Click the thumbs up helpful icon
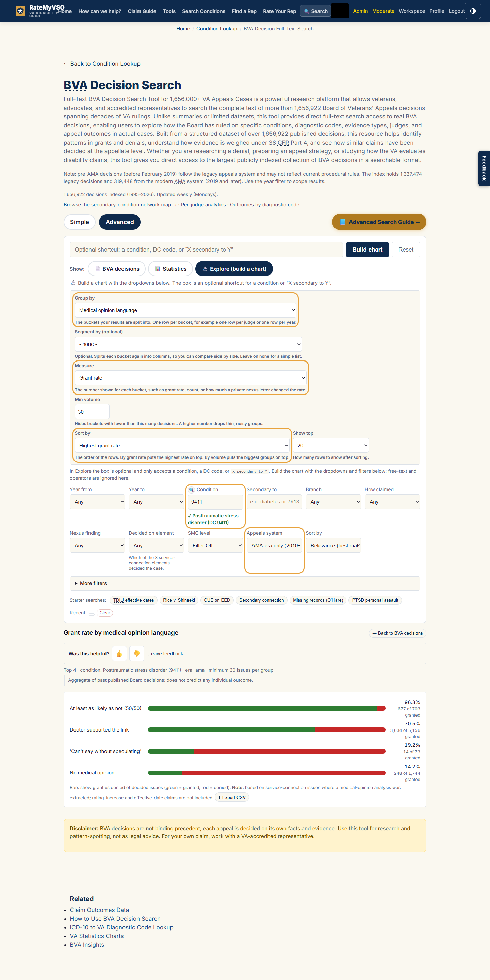490x980 pixels. point(119,654)
